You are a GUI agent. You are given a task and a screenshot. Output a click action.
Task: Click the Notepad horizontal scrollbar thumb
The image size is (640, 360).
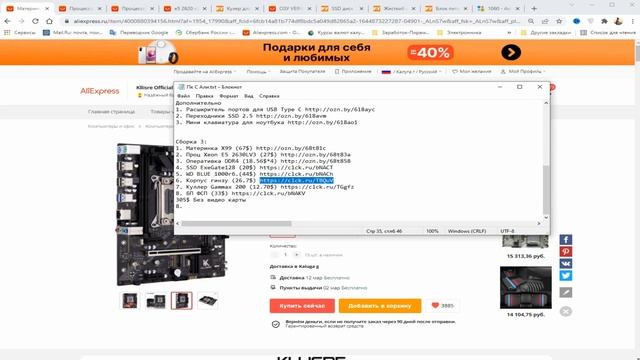236,223
